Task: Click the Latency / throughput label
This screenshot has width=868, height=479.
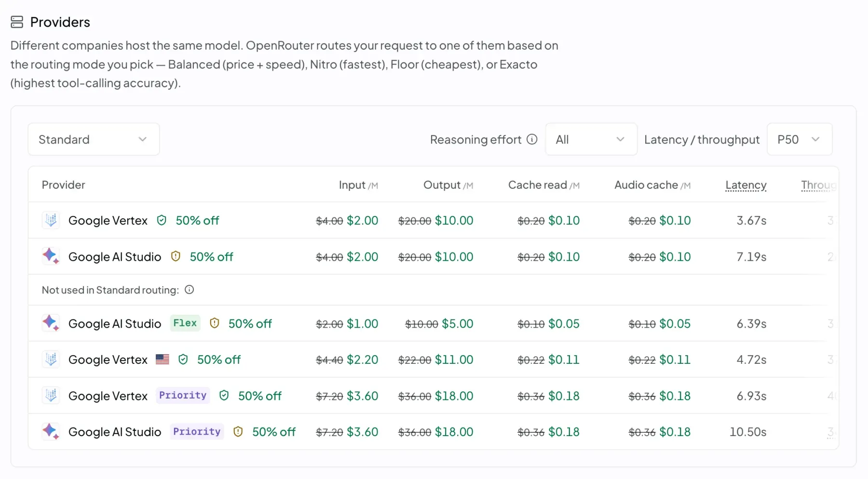Action: tap(702, 139)
